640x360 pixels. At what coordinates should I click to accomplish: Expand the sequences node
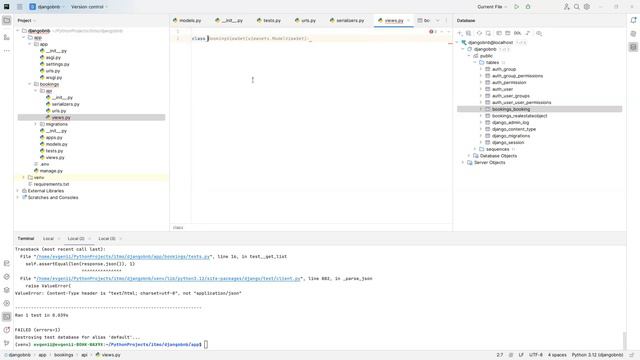(x=475, y=149)
